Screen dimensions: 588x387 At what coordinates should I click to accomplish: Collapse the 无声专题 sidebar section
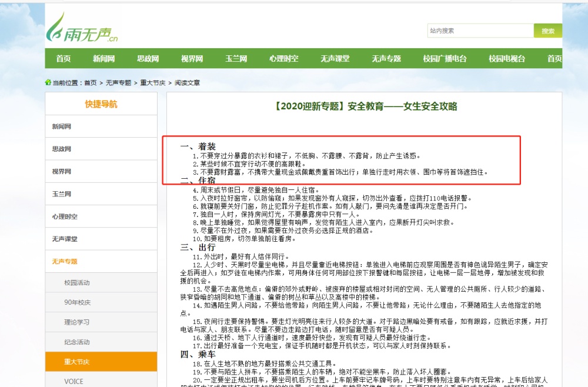tap(65, 261)
